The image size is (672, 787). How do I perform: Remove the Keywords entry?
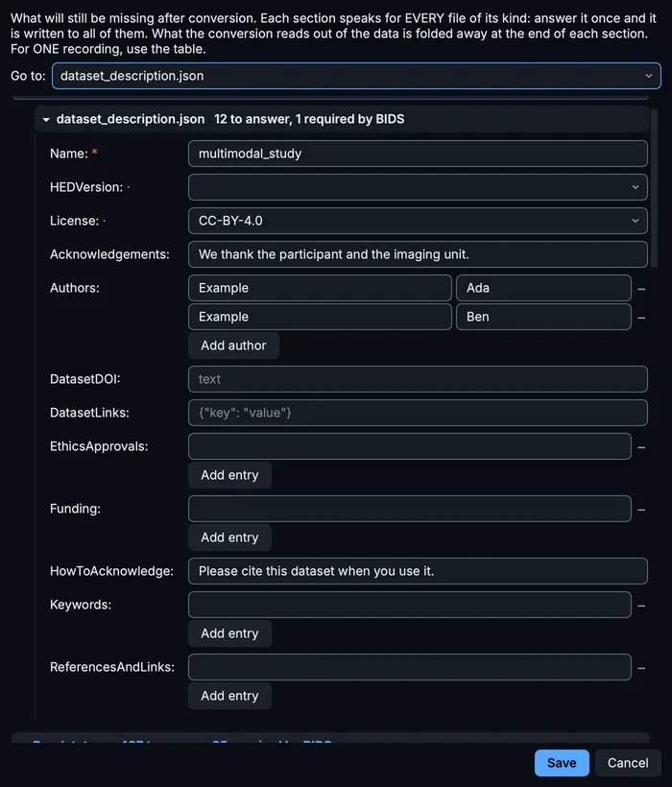coord(641,606)
